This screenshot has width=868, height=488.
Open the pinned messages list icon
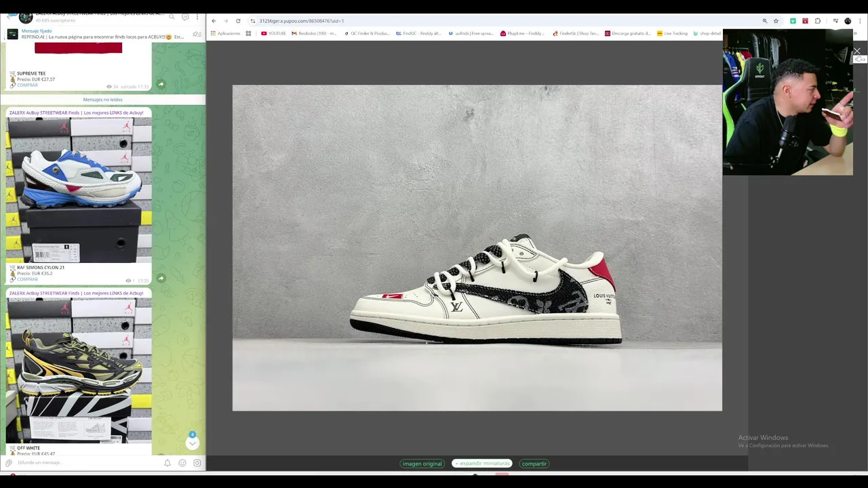[x=197, y=34]
